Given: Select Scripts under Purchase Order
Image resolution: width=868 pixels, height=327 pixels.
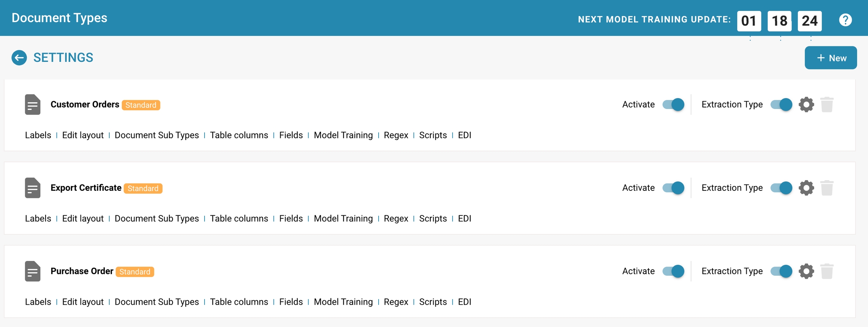Looking at the screenshot, I should click(x=433, y=302).
